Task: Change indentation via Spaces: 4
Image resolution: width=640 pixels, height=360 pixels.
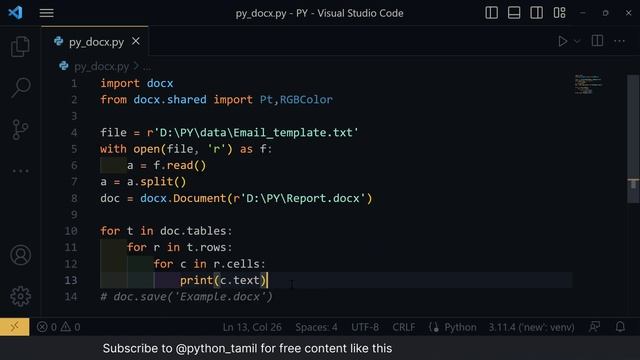Action: pos(316,327)
